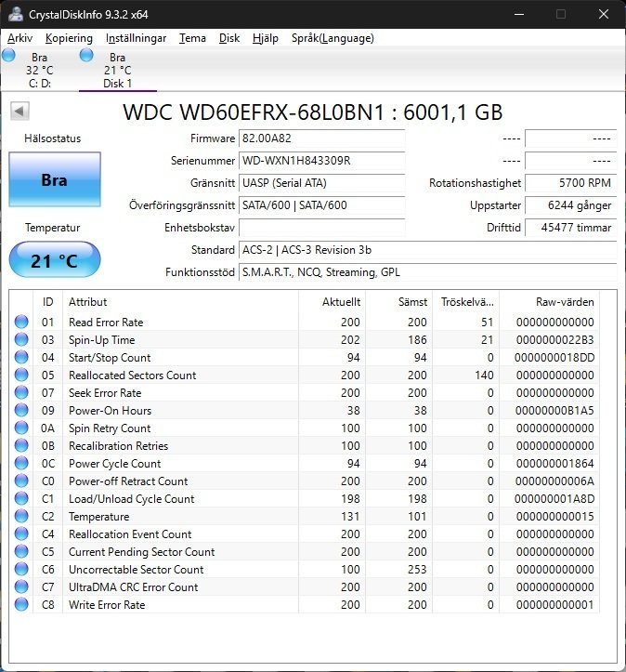Open the Tema menu

[192, 38]
